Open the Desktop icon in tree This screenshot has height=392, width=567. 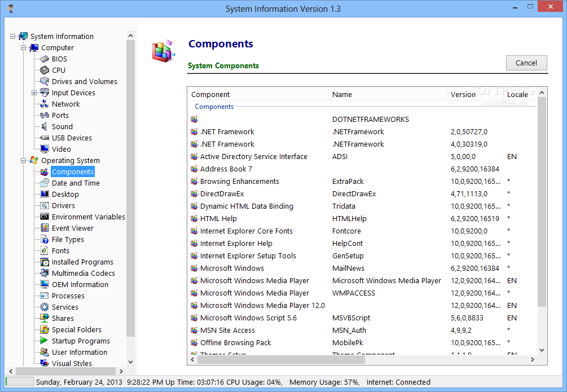(x=45, y=194)
